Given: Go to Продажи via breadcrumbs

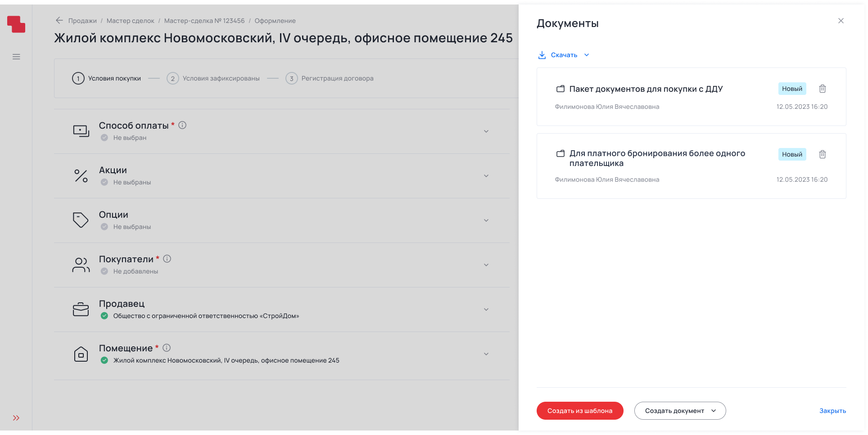Looking at the screenshot, I should [x=82, y=20].
